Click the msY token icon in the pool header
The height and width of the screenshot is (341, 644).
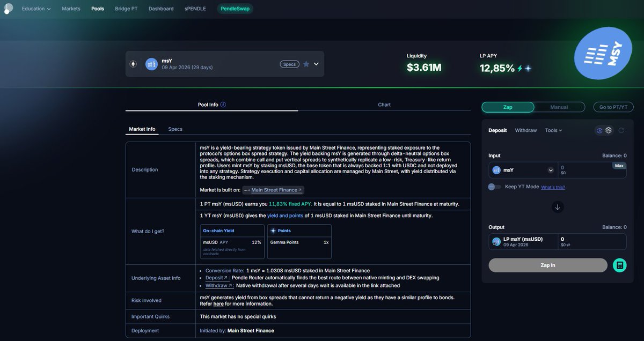[x=151, y=64]
